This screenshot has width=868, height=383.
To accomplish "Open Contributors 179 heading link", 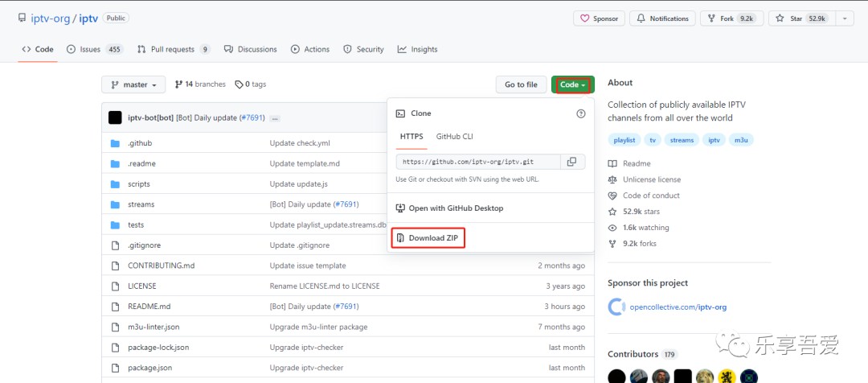I will tap(642, 354).
